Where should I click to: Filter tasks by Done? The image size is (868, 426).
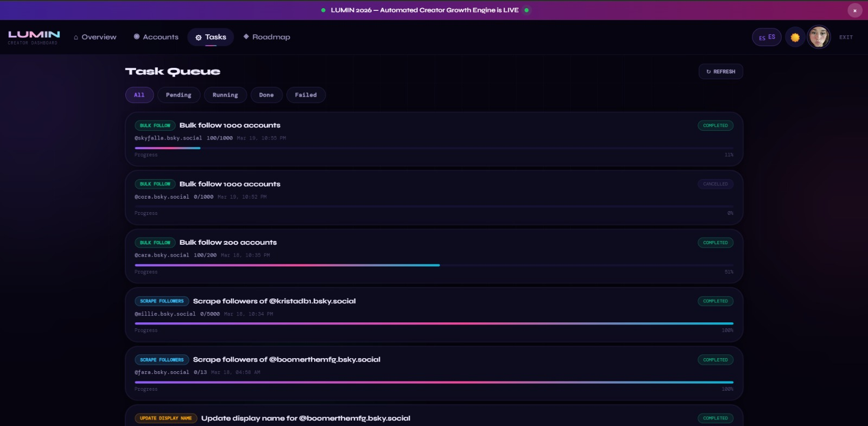(x=266, y=95)
